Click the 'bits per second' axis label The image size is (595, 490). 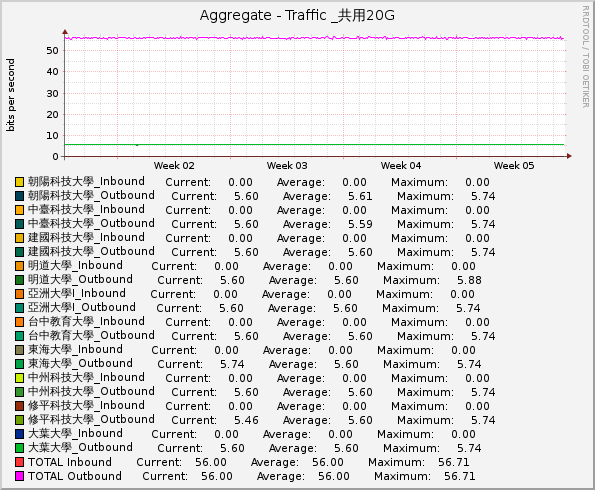pos(11,95)
